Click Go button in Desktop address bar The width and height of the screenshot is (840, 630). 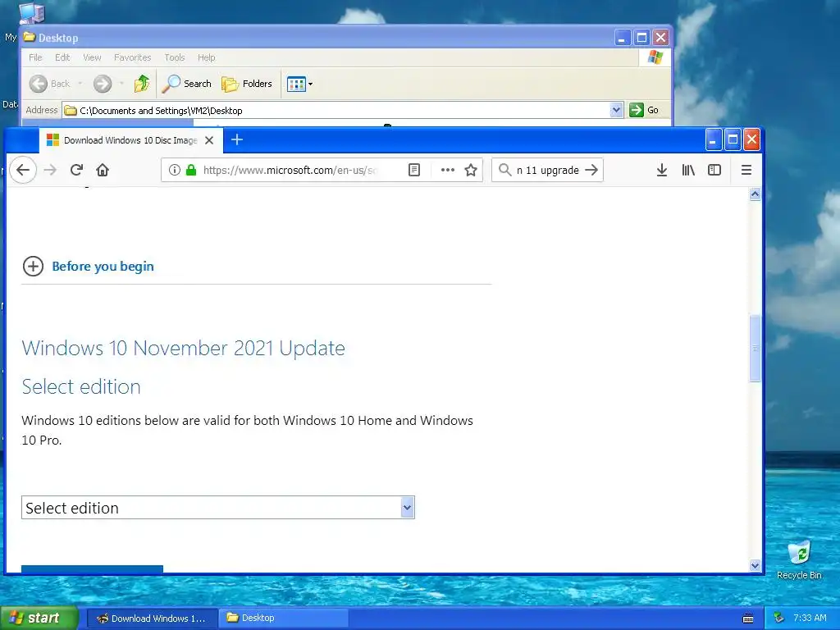(645, 111)
